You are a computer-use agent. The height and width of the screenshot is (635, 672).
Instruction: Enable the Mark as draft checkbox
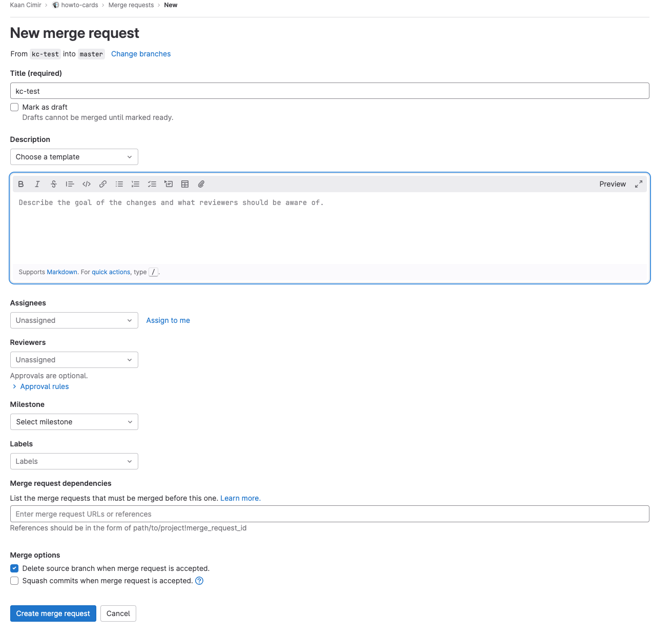14,107
